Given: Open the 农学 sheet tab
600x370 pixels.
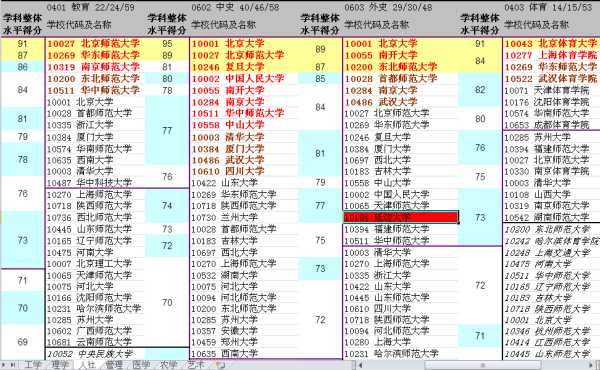Looking at the screenshot, I should point(169,365).
